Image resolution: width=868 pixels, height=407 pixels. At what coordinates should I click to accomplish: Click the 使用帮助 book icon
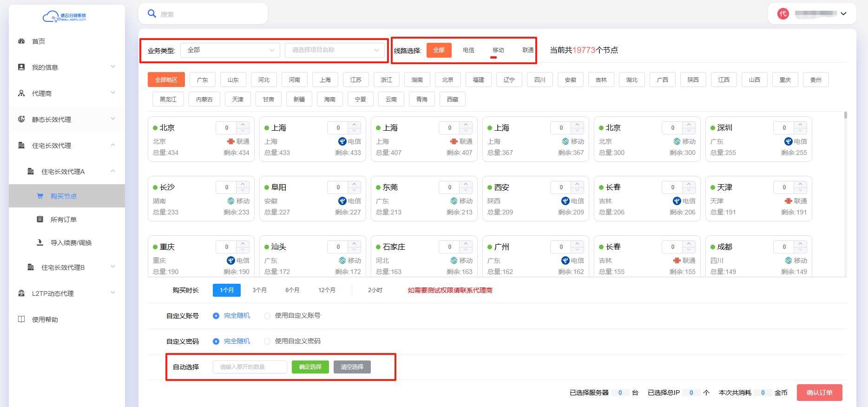(x=21, y=319)
